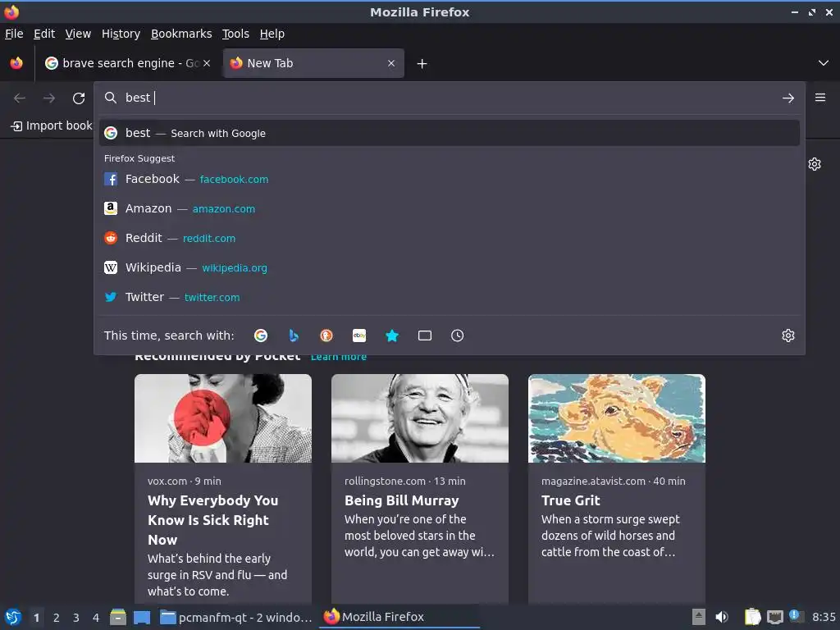This screenshot has width=840, height=630.
Task: Open the taskbar application menu launcher
Action: pos(13,617)
